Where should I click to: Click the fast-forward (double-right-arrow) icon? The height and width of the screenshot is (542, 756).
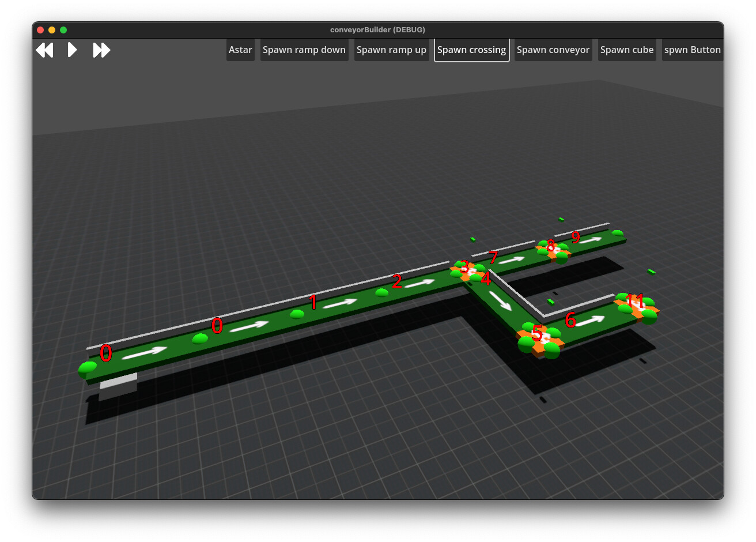[101, 50]
